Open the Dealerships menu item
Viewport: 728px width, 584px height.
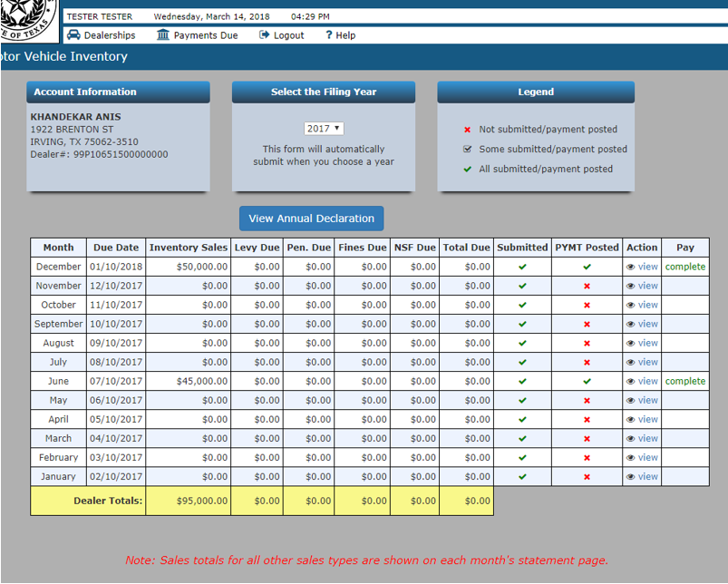109,35
